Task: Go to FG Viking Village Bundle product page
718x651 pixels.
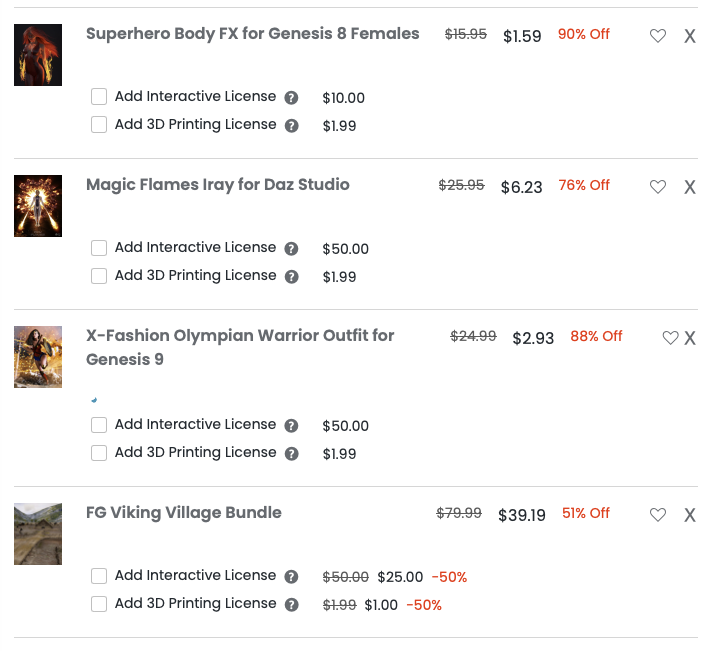Action: click(183, 513)
